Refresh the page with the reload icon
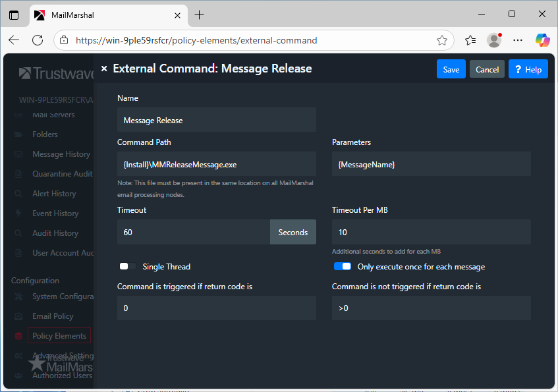 (x=38, y=40)
